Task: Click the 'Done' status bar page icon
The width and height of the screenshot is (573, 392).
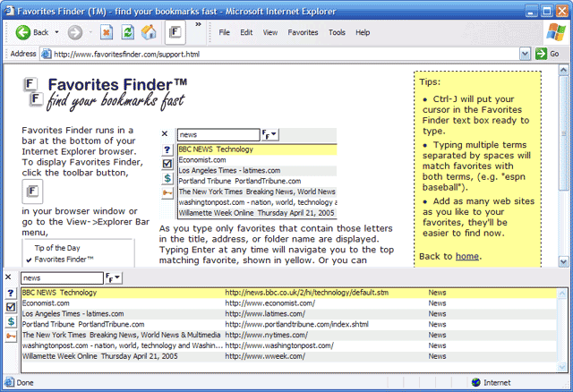Action: point(9,382)
